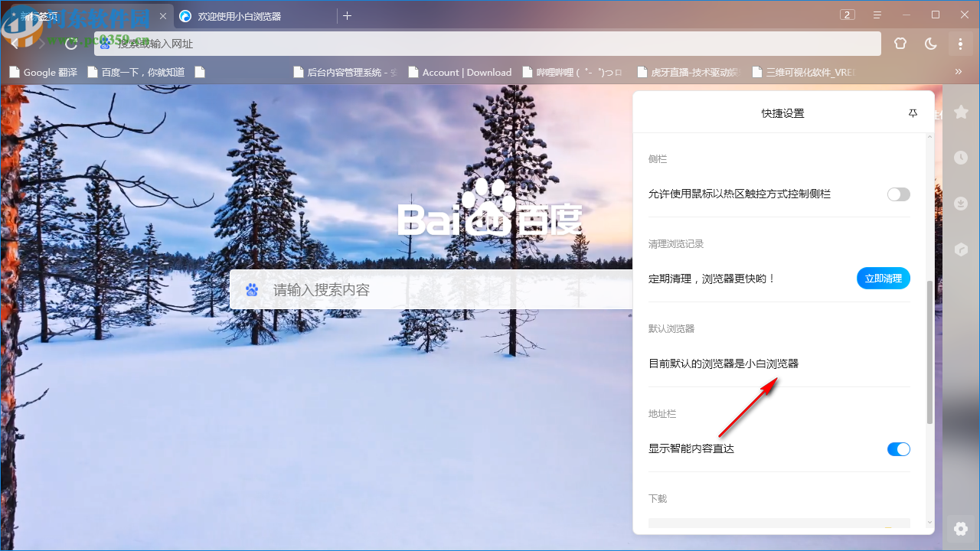Screen dimensions: 980x551
Task: Open the Google 翻译 bookmark
Action: 43,71
